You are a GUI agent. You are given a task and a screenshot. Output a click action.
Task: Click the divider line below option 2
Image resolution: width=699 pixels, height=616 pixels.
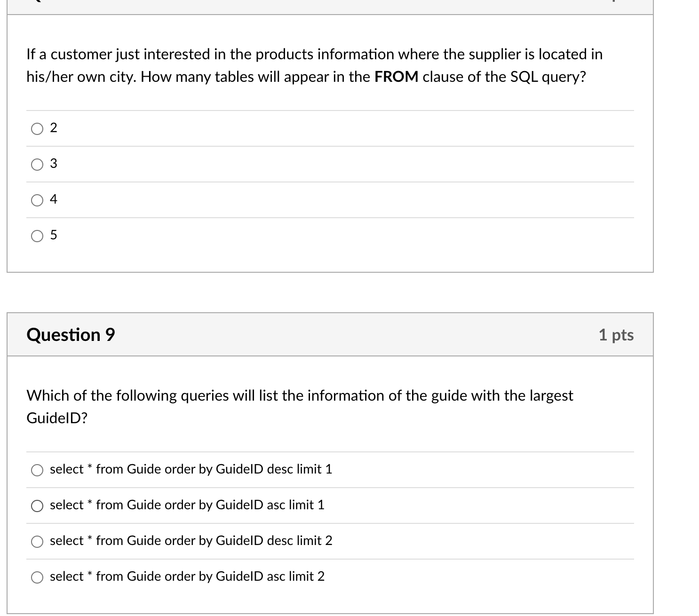pyautogui.click(x=329, y=146)
